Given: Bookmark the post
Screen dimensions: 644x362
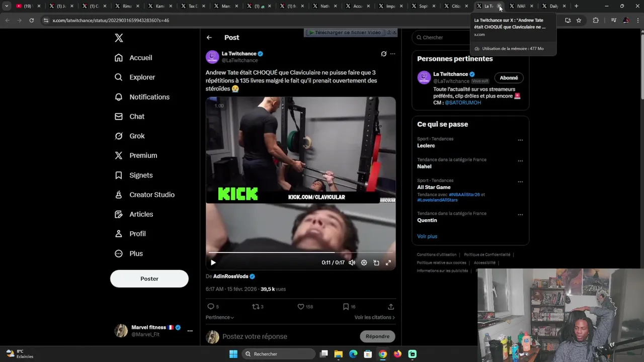Looking at the screenshot, I should [x=346, y=307].
